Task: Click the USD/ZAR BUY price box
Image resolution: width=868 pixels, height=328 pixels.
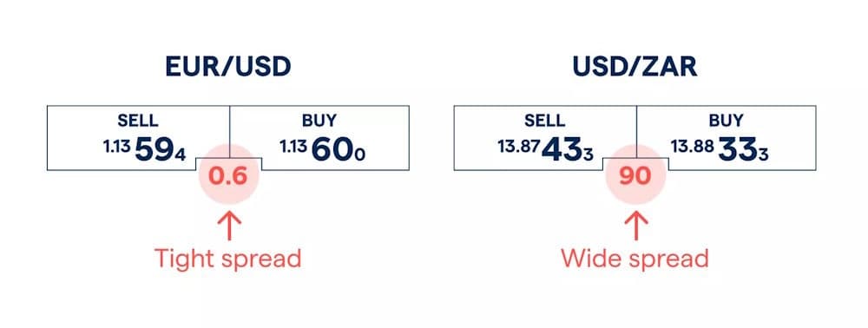Action: 727,138
